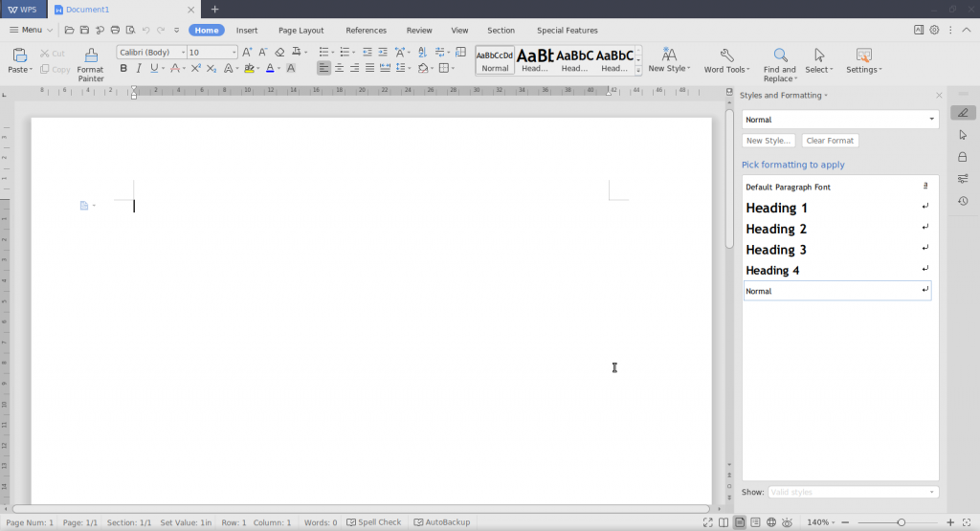Open Print Preview from the quick toolbar
This screenshot has width=980, height=531.
(130, 30)
